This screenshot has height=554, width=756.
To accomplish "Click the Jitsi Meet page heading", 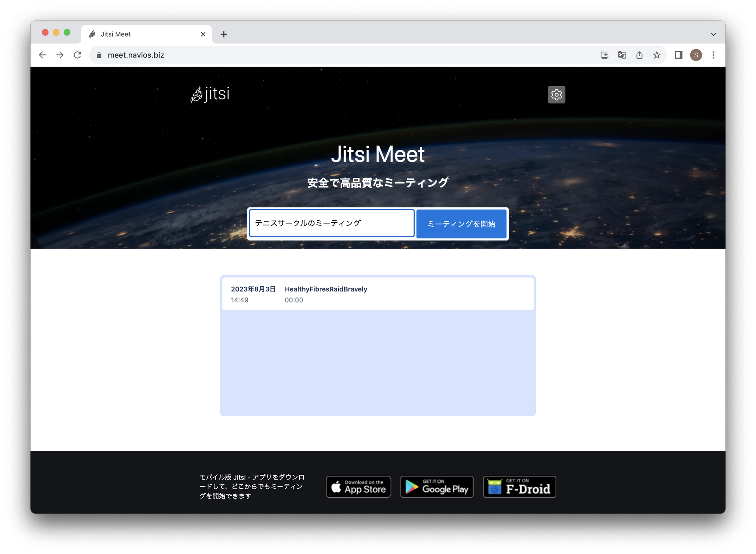I will coord(378,154).
